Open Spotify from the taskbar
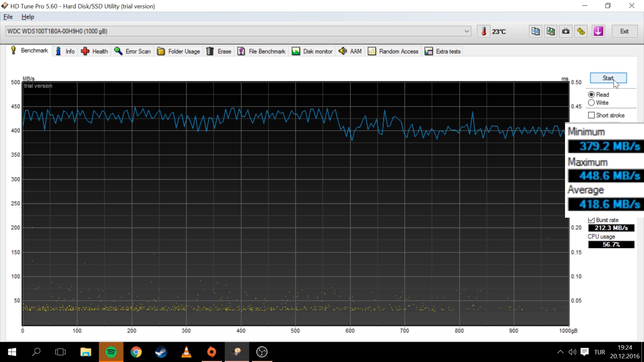 click(111, 352)
